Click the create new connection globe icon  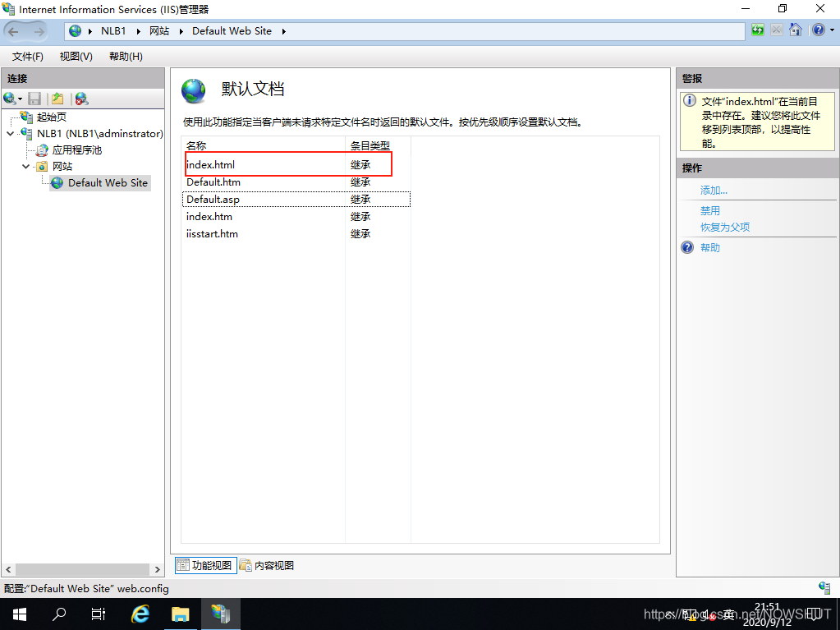(9, 99)
